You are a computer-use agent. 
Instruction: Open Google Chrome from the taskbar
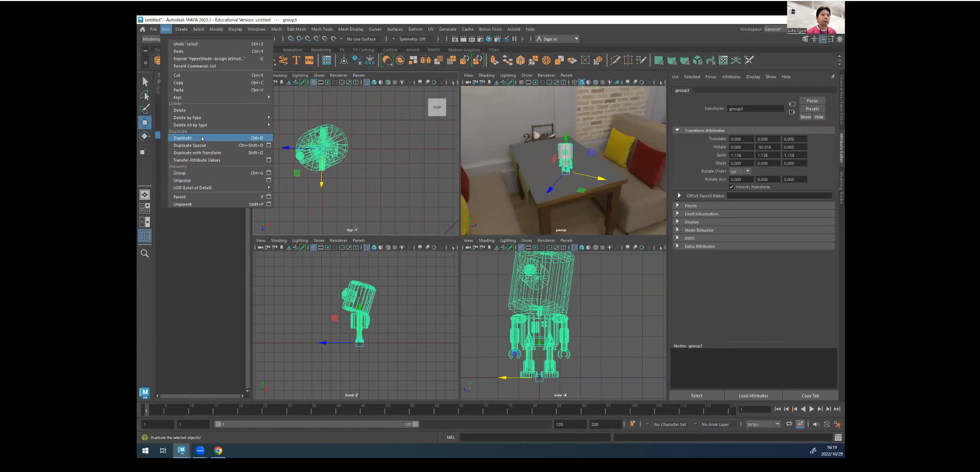(219, 451)
